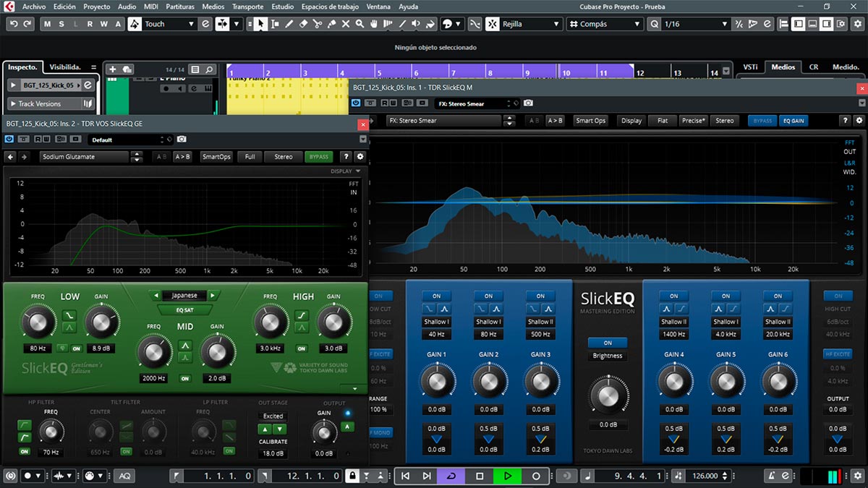The image size is (868, 488).
Task: Click the Record button in transport
Action: pos(536,476)
